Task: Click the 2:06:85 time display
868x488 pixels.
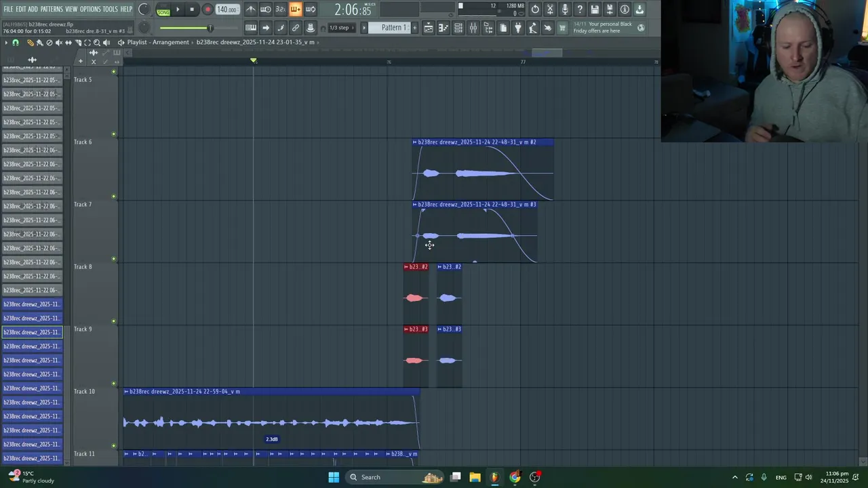Action: [353, 10]
